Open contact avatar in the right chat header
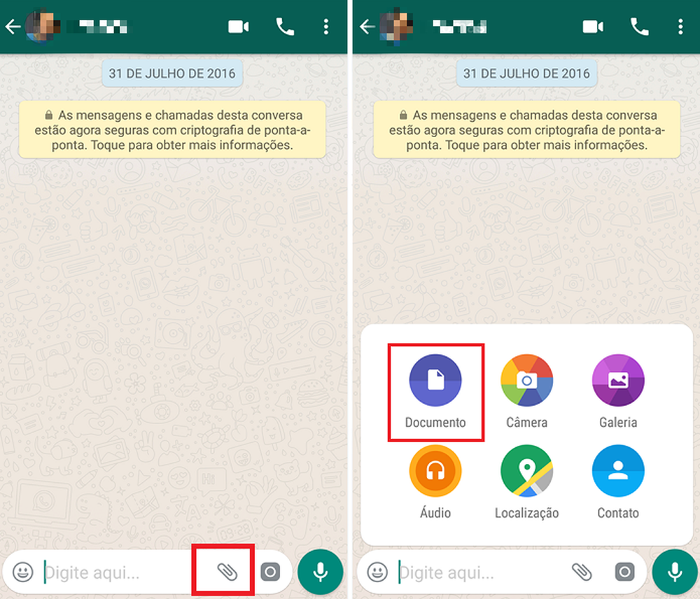The image size is (700, 599). pos(397,27)
